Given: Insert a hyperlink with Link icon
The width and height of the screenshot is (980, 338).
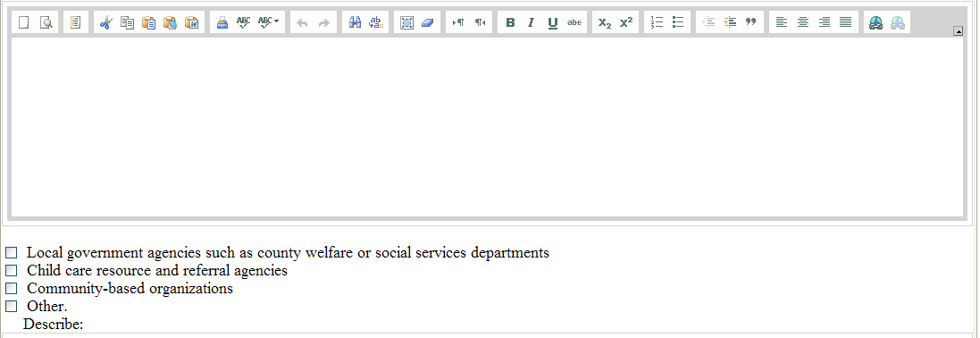Looking at the screenshot, I should pyautogui.click(x=875, y=22).
